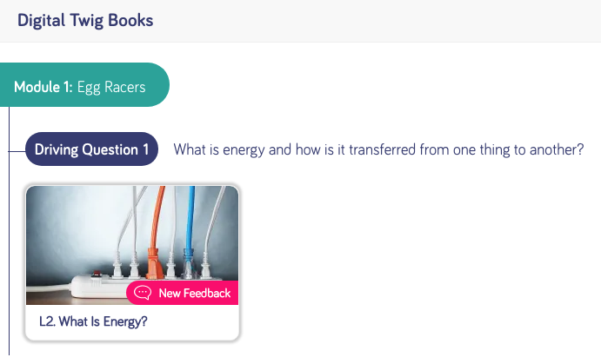The width and height of the screenshot is (601, 364).
Task: Click the white plugs in the lesson image
Action: (x=126, y=266)
